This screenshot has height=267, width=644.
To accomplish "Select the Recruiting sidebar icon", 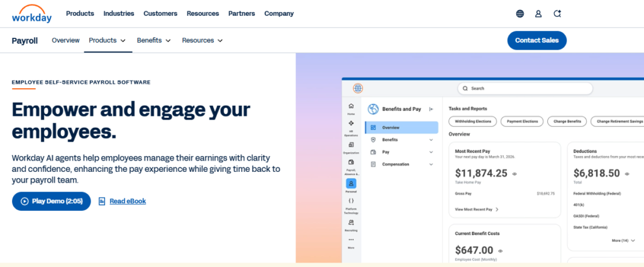I will coord(351,222).
